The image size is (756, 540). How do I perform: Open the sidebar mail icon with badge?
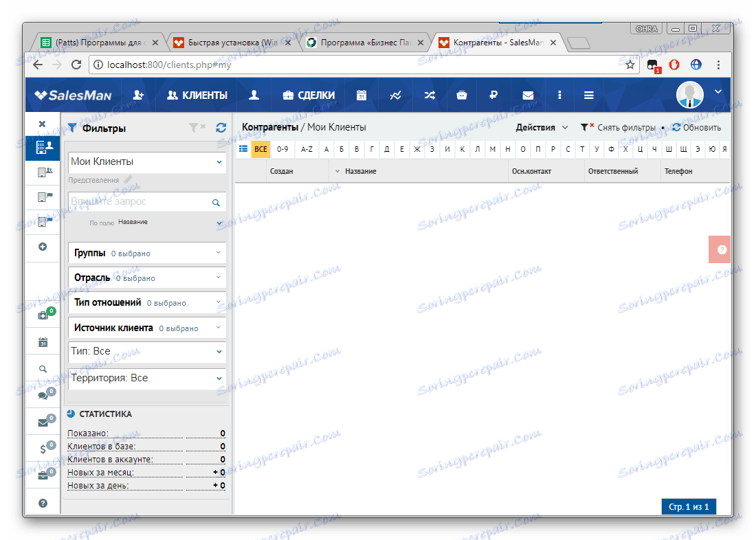tap(43, 423)
